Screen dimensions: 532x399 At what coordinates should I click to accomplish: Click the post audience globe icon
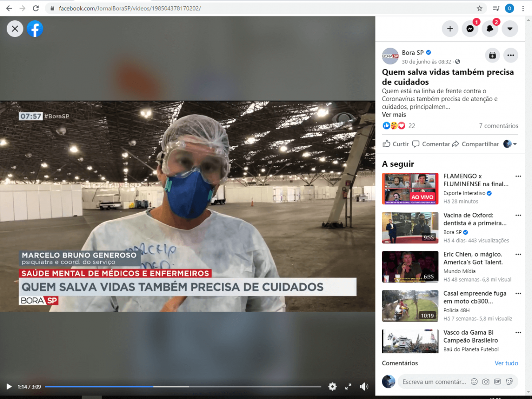pos(458,62)
